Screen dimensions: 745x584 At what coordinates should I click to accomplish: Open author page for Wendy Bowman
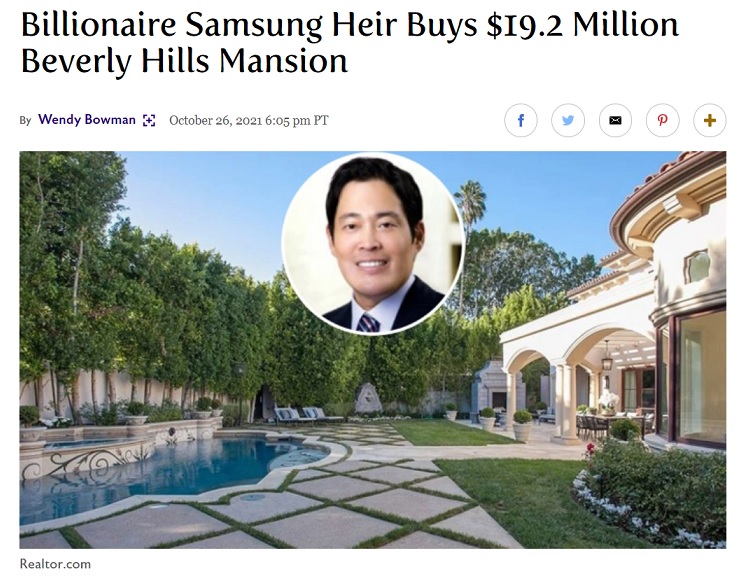pyautogui.click(x=87, y=119)
